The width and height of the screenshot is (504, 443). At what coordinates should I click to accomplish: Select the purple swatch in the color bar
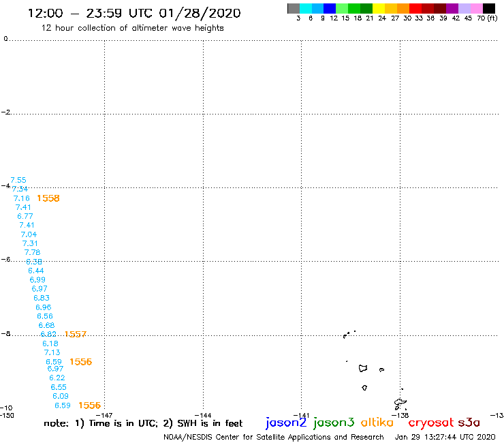(x=452, y=8)
